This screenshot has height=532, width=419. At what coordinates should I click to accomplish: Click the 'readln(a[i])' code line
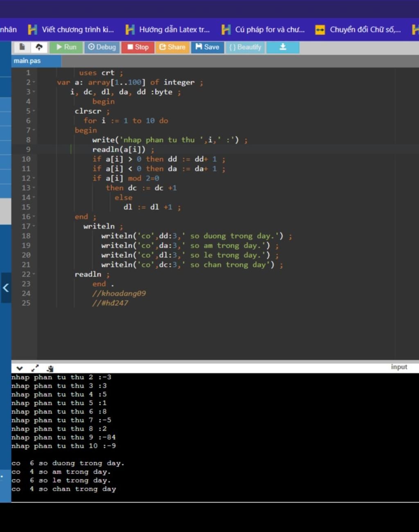pyautogui.click(x=123, y=150)
